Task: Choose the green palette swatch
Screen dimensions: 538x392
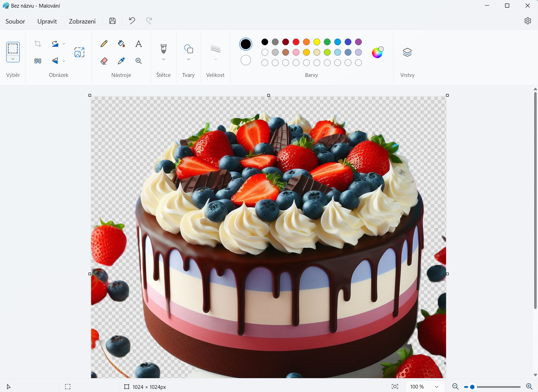Action: pos(327,42)
